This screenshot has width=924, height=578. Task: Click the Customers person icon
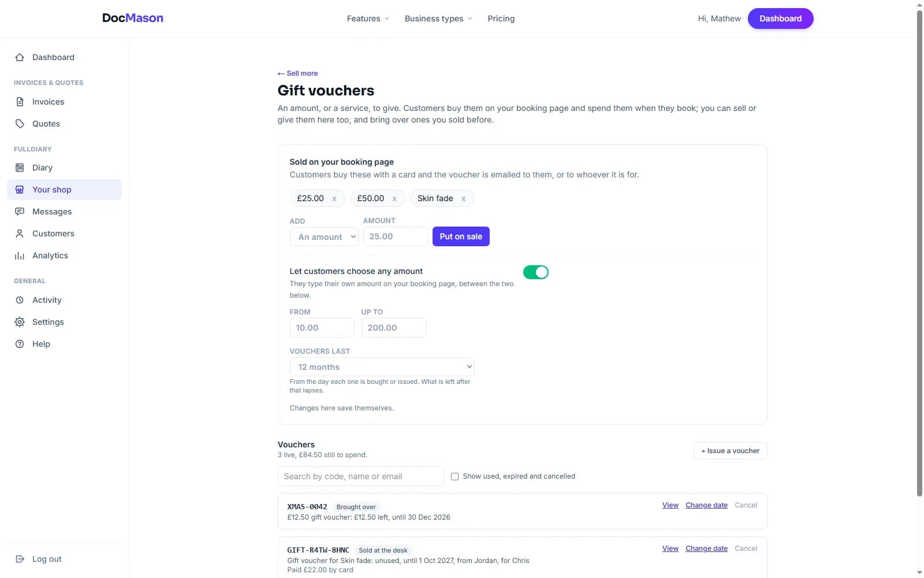point(20,234)
